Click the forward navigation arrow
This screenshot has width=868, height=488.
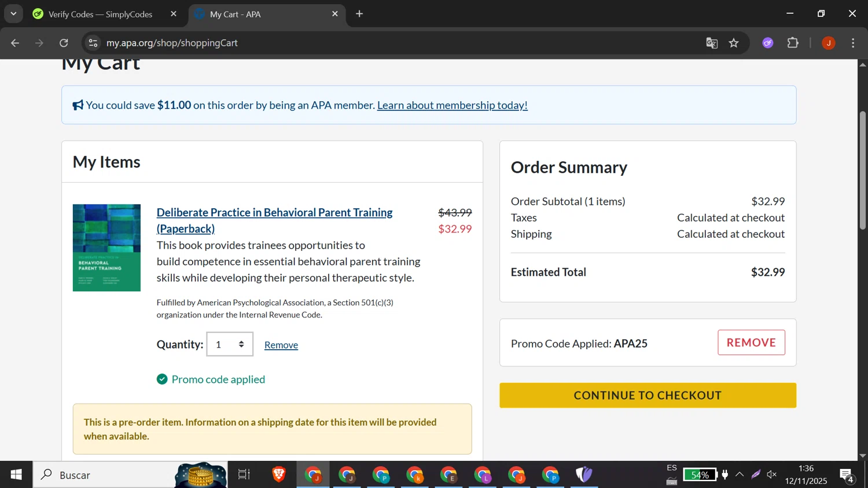39,43
